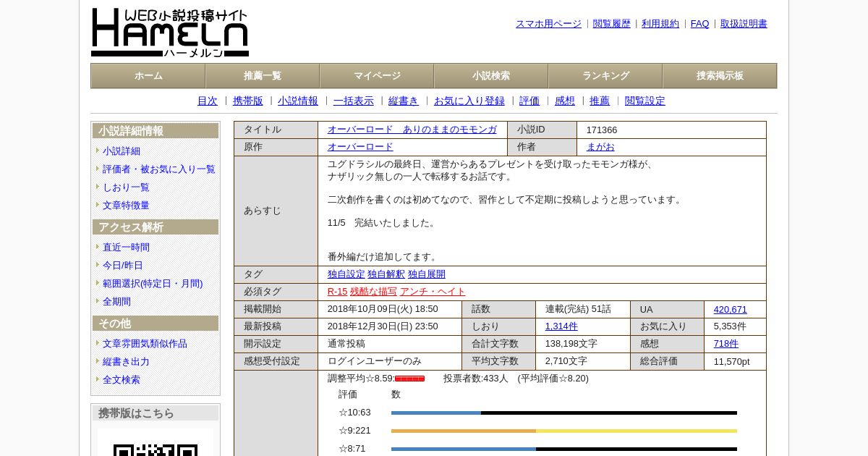Image resolution: width=868 pixels, height=456 pixels.
Task: Open 推薦 in the sub-navigation
Action: tap(600, 101)
